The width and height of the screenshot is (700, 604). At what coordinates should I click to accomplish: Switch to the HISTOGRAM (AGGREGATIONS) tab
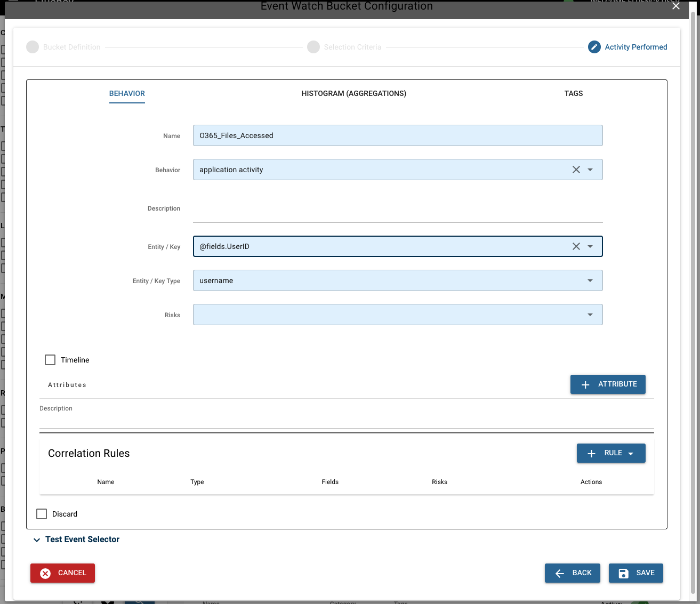point(353,93)
